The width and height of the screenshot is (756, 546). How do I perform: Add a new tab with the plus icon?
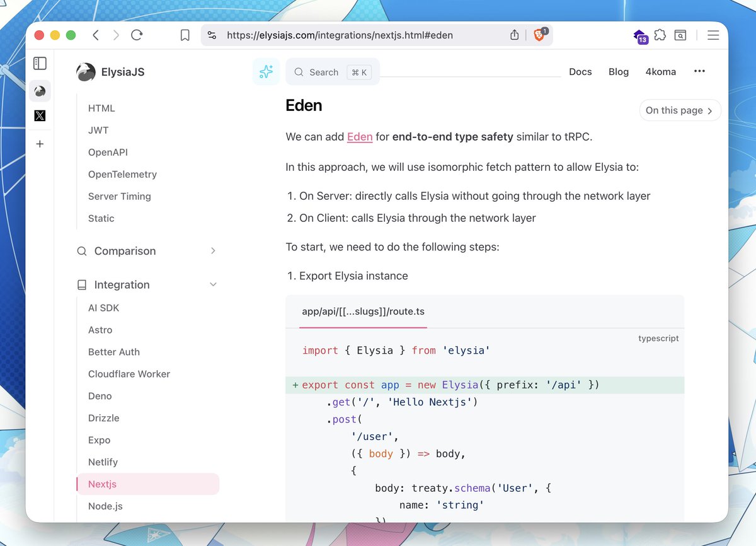pyautogui.click(x=40, y=144)
